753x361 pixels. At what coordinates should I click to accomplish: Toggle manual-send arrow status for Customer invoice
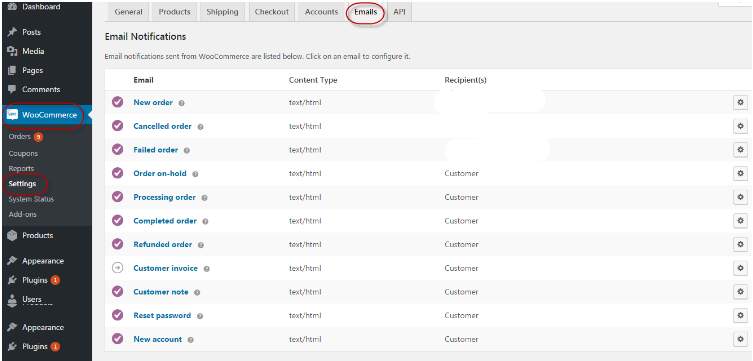click(x=118, y=268)
